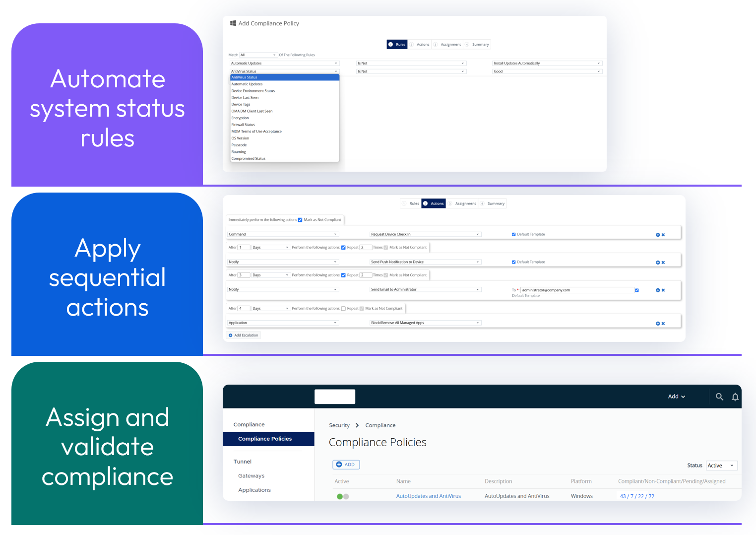This screenshot has height=535, width=756.
Task: Click plus icon on Request Device Check In row
Action: 658,235
